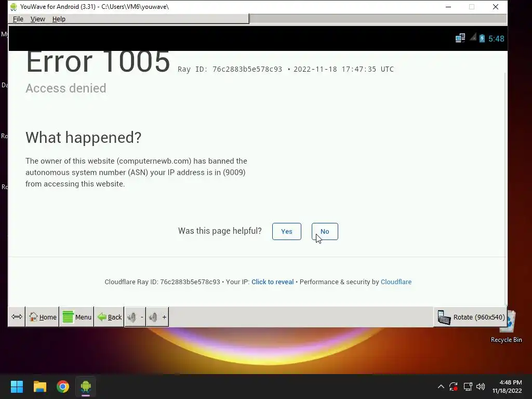Image resolution: width=532 pixels, height=399 pixels.
Task: Click the Android signal strength icon
Action: [473, 37]
